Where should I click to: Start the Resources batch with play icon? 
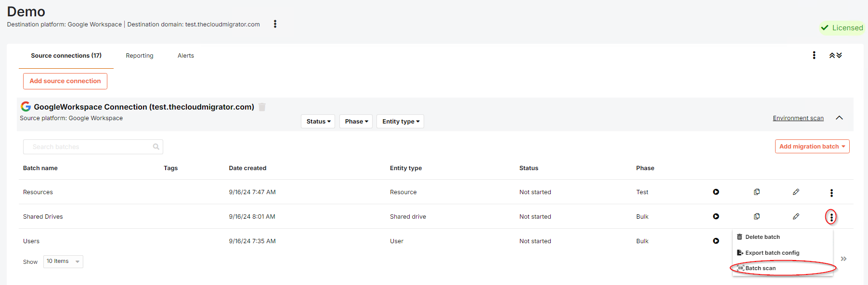(x=716, y=192)
